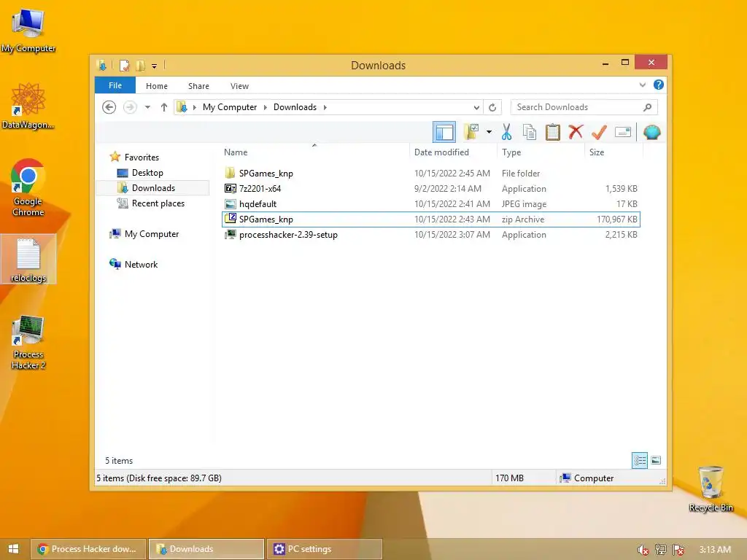747x560 pixels.
Task: Click the Cut scissors icon
Action: pos(506,132)
